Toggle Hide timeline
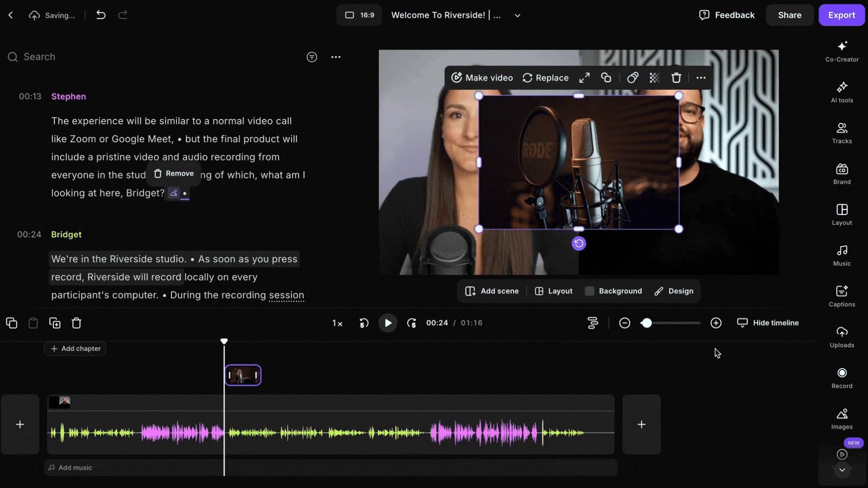Screen dimensions: 868x488 tap(768, 323)
